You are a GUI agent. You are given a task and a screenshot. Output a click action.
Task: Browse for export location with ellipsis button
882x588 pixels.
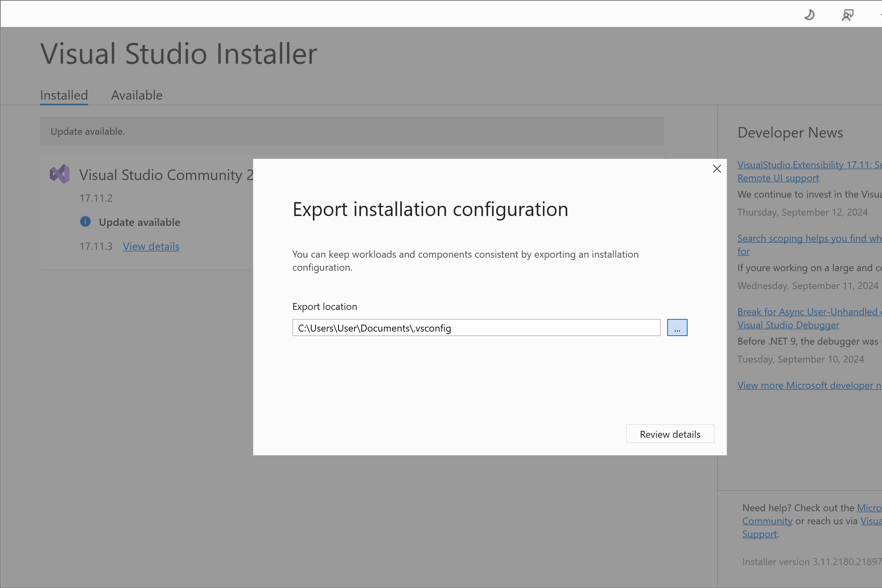677,327
